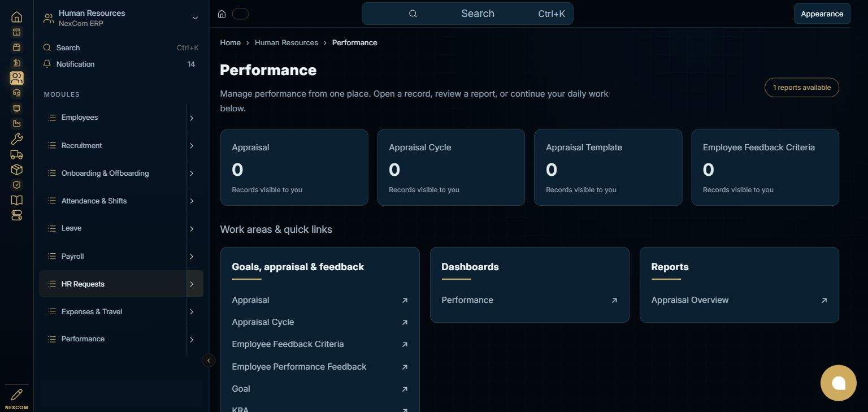Image resolution: width=868 pixels, height=412 pixels.
Task: Click the wrench maintenance rail icon
Action: (16, 139)
